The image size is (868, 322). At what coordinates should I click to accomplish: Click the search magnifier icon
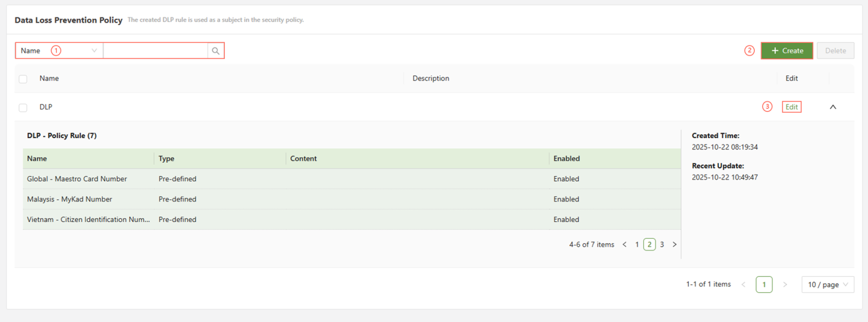[215, 51]
